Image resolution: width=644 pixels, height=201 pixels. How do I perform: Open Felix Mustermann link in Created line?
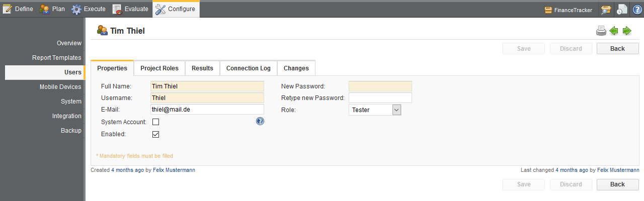174,170
